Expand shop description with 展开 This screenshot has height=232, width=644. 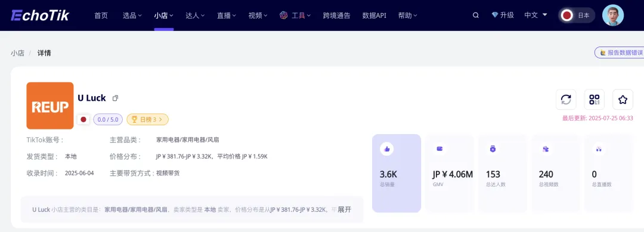(x=344, y=209)
